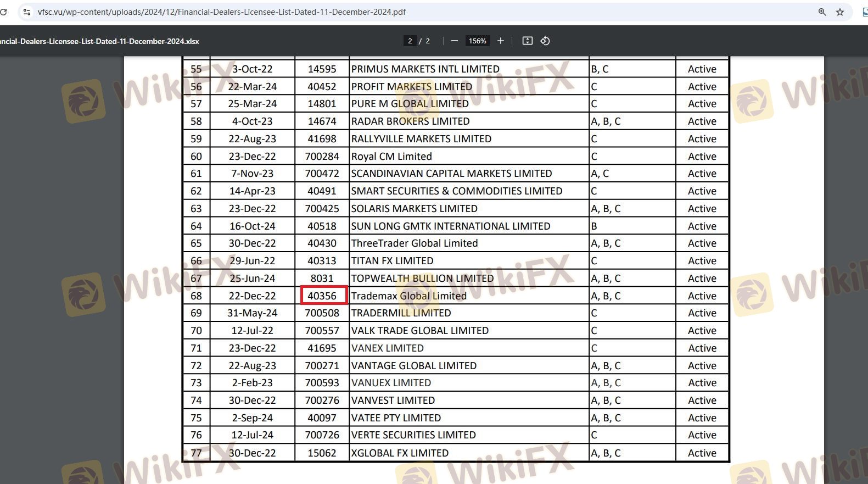Click the Trademax Global Limited company name

[x=408, y=296]
